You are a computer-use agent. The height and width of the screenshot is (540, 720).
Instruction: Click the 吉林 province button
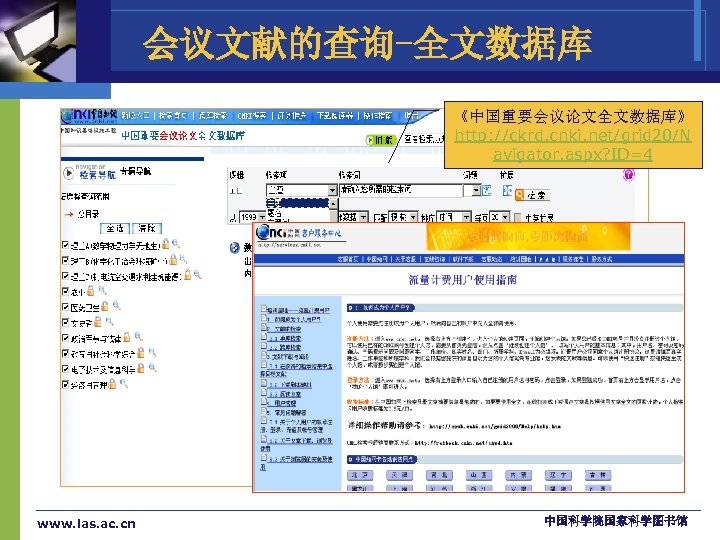[597, 475]
